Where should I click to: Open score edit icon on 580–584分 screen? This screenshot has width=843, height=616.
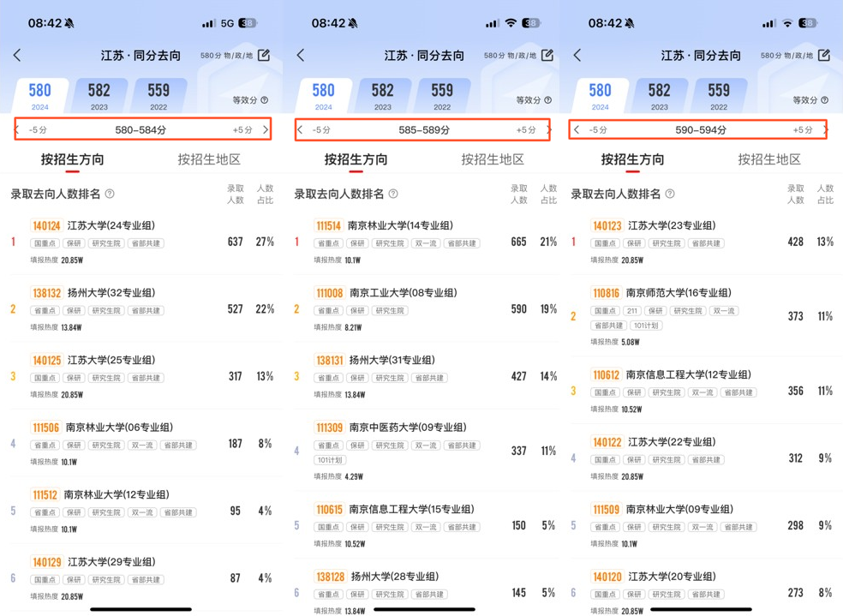point(264,56)
